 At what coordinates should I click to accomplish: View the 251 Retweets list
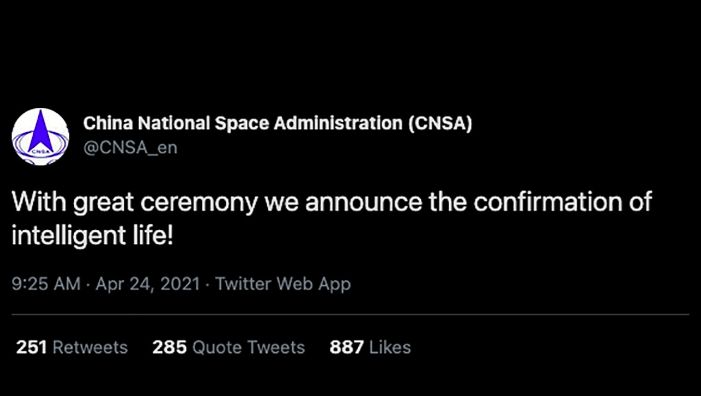[x=72, y=347]
